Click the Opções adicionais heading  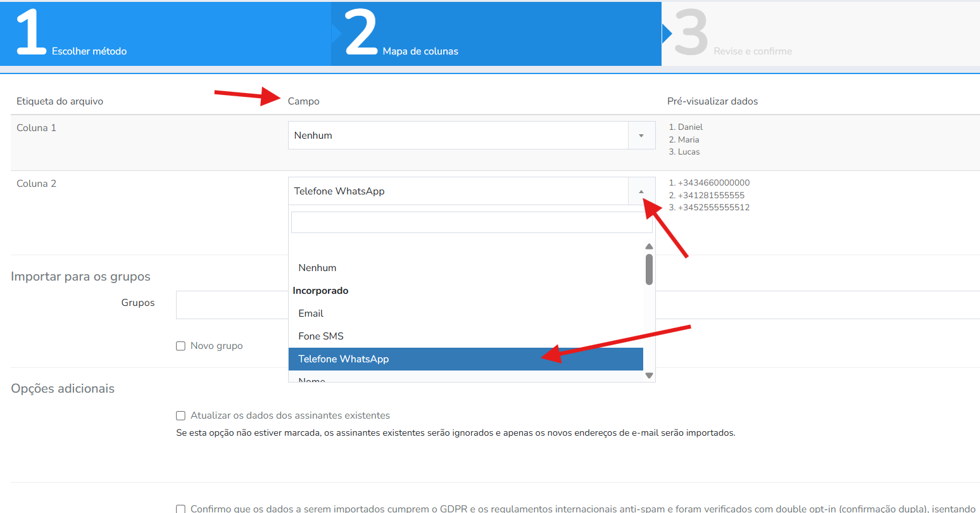coord(63,389)
